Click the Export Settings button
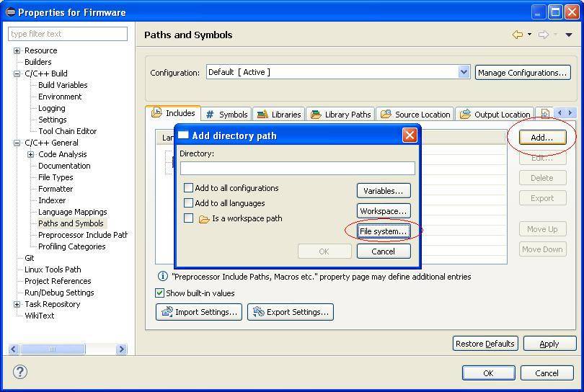 (291, 312)
